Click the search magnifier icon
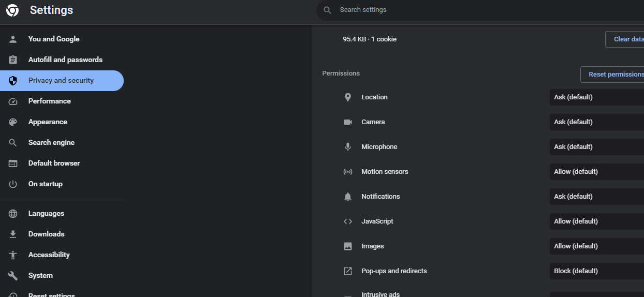 [327, 10]
